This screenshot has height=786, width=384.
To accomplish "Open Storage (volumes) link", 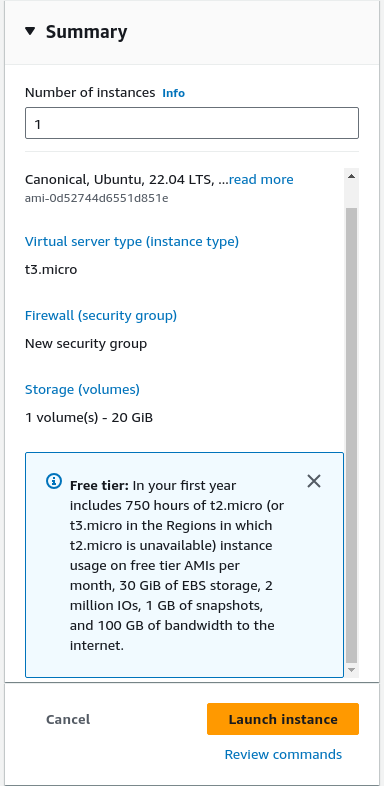I will [82, 389].
